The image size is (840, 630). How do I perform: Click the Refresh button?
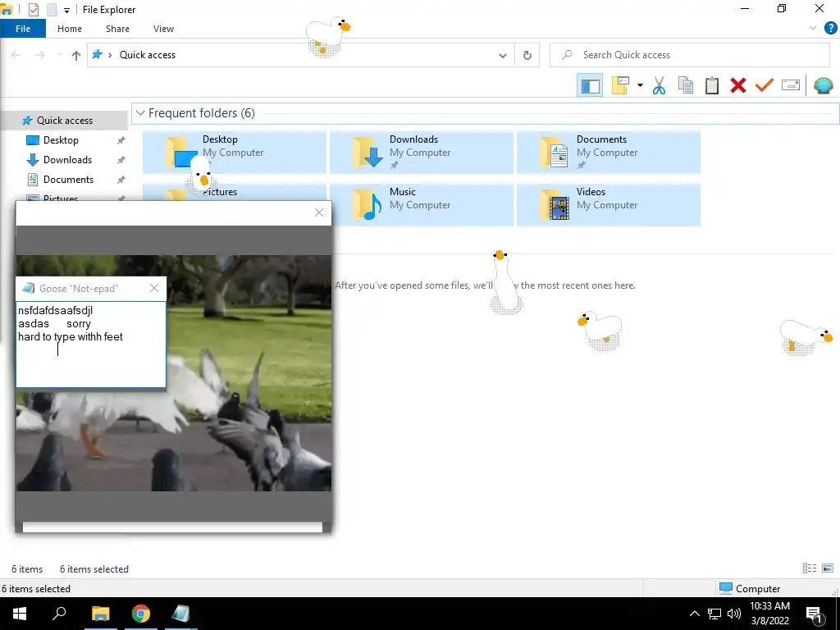[527, 55]
